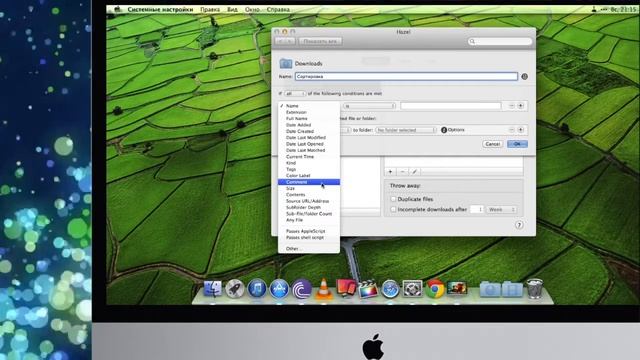Open the App Store Dock icon
Screen dimensions: 640x360
click(279, 289)
